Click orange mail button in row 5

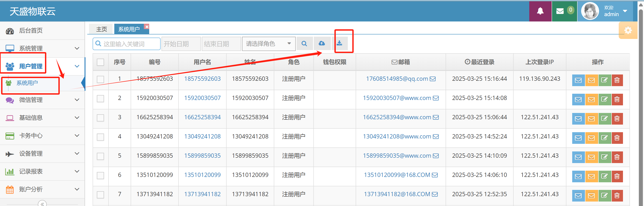[x=591, y=157]
